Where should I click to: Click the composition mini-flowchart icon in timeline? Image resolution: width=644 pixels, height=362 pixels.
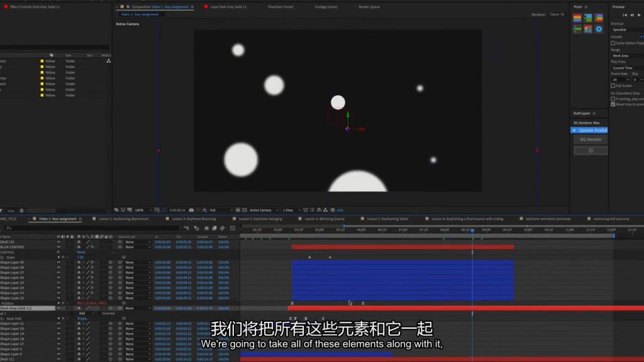pyautogui.click(x=186, y=228)
